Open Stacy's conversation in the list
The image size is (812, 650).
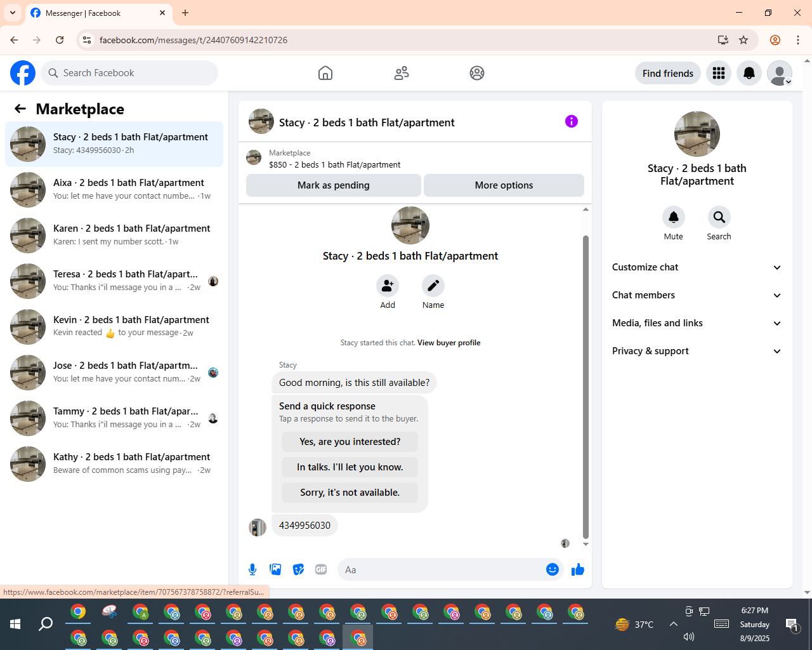coord(114,144)
